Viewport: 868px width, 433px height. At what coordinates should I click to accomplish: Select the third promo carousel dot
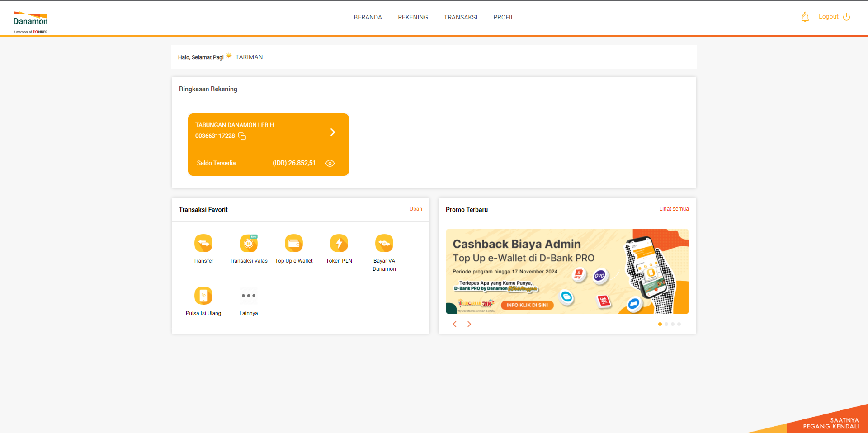point(673,324)
